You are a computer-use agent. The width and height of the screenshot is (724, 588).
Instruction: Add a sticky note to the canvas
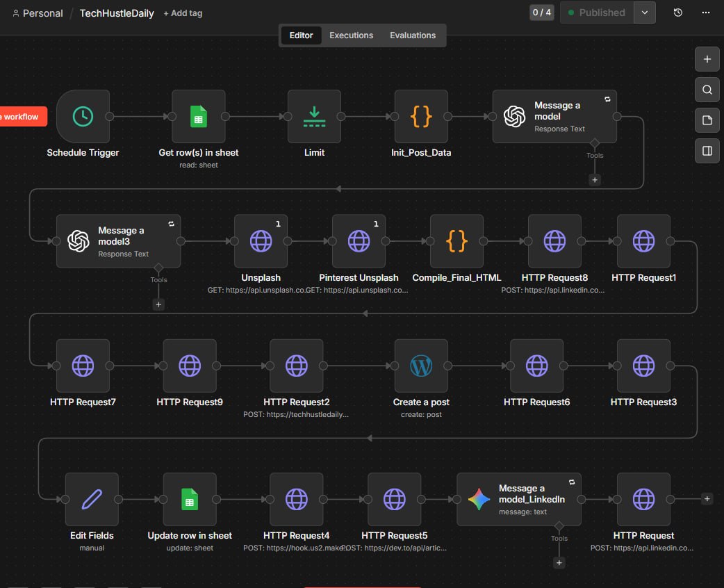click(707, 120)
